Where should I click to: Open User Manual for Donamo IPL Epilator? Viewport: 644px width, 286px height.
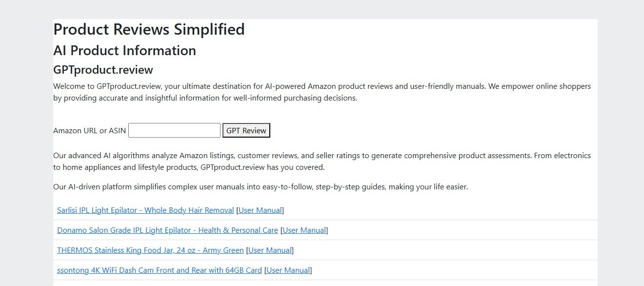(304, 230)
